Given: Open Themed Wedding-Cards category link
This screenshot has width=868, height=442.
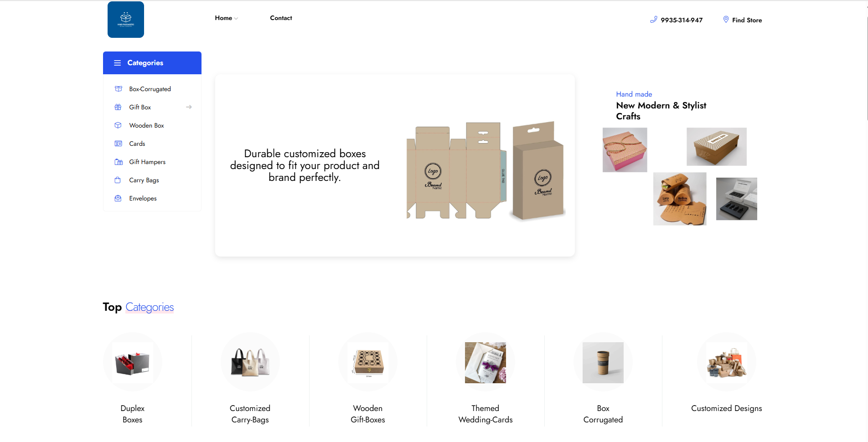Looking at the screenshot, I should [x=486, y=414].
